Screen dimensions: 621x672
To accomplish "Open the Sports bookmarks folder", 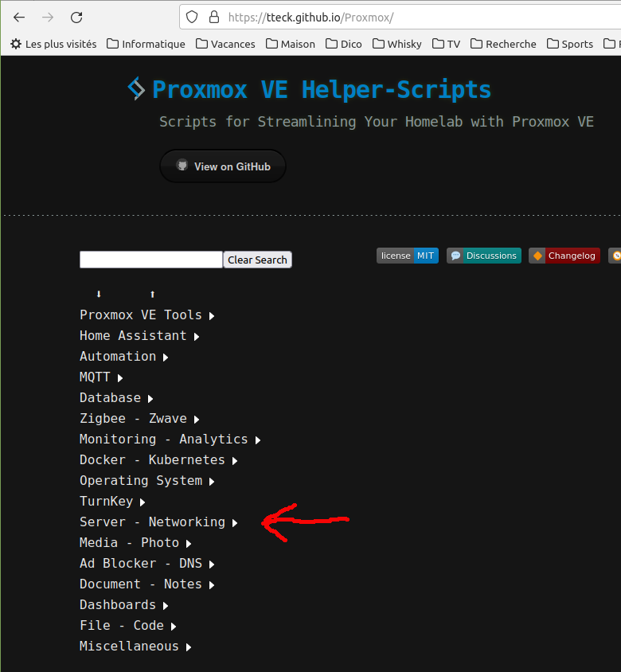I will tap(570, 44).
